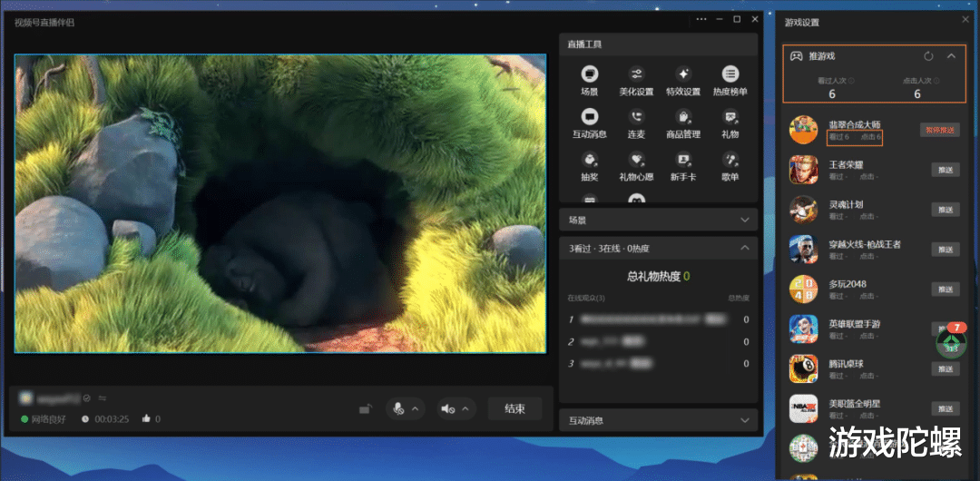Click 暂停推送 for 翡翠合成大师
Viewport: 980px width, 481px height.
[939, 130]
